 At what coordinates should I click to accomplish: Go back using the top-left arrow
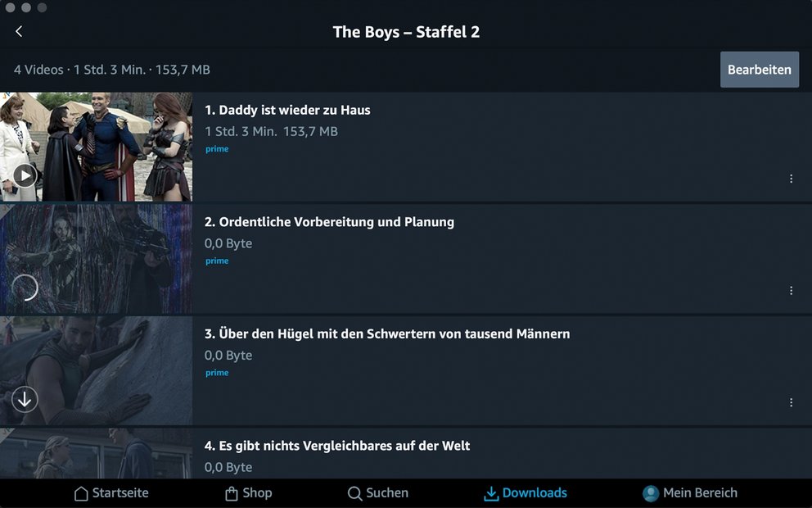click(x=19, y=32)
